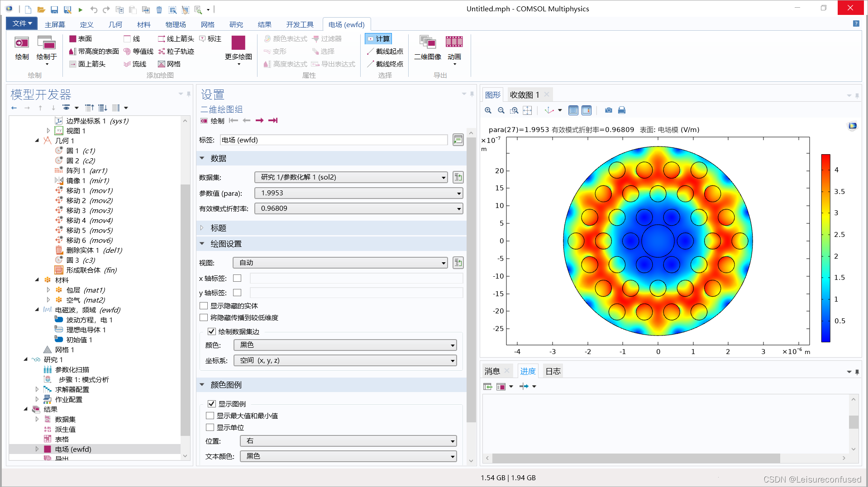Viewport: 868px width, 487px height.
Task: Collapse the 几何 1 tree node
Action: pyautogui.click(x=37, y=141)
